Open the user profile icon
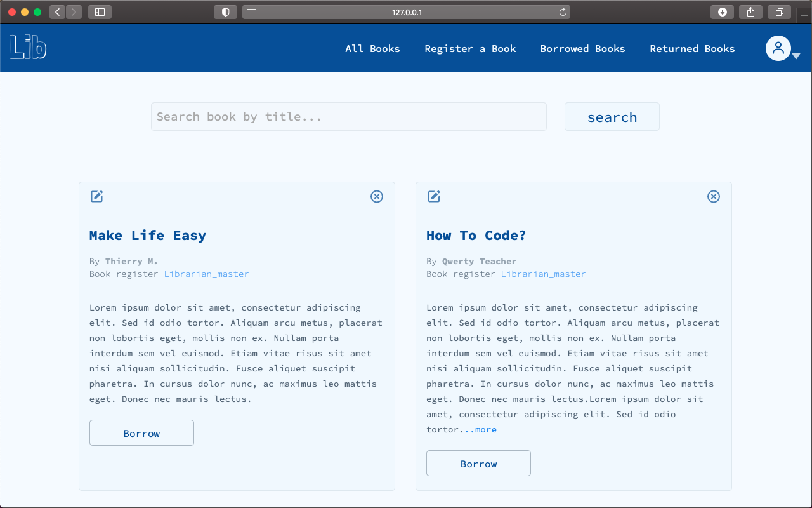812x508 pixels. click(x=778, y=48)
